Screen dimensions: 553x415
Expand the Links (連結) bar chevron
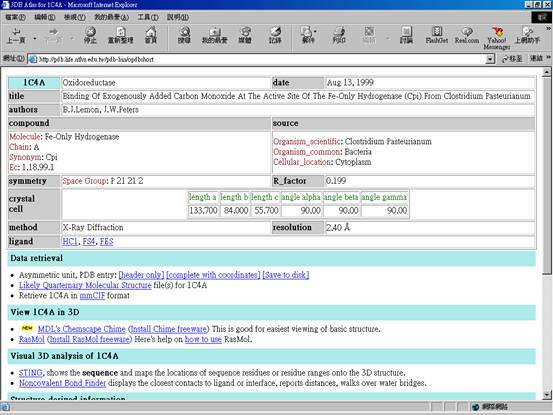click(x=549, y=57)
